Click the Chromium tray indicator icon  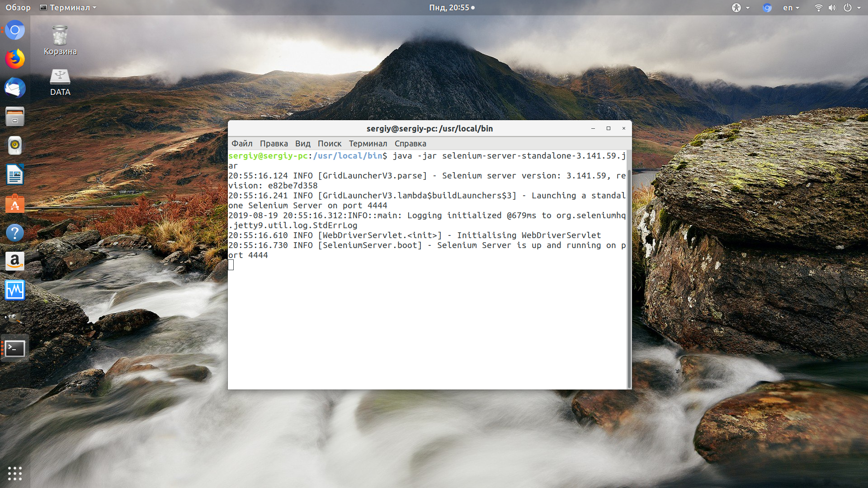pos(767,8)
